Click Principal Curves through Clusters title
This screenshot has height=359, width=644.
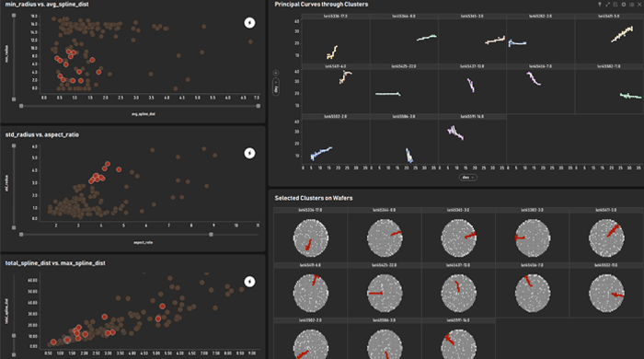321,4
